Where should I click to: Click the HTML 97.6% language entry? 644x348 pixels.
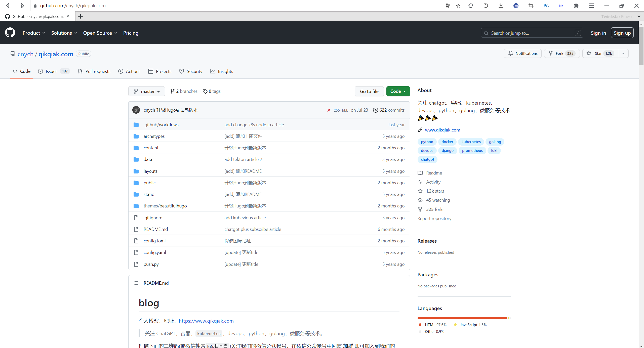[433, 325]
